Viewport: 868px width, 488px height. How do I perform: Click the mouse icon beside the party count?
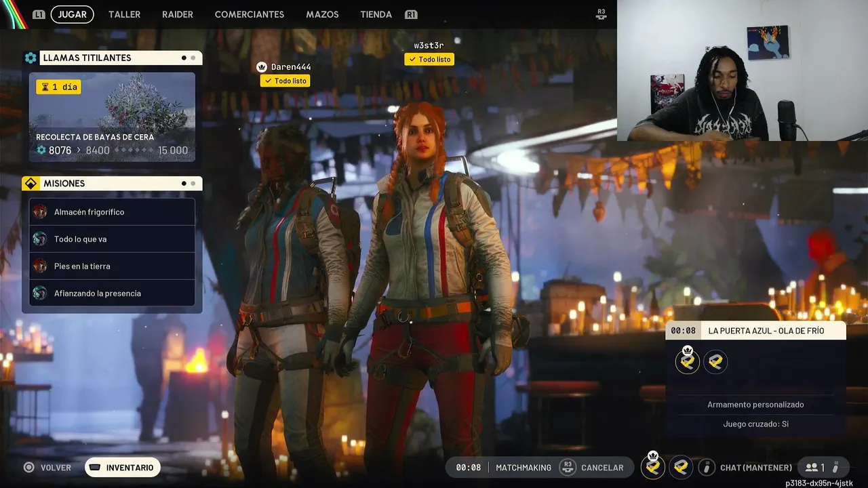tap(835, 468)
